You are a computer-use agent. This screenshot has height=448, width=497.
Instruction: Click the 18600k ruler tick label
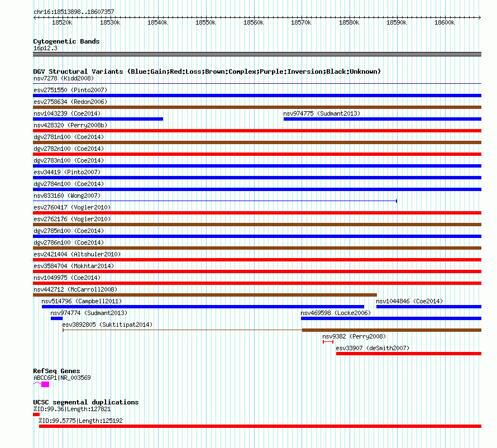[445, 22]
